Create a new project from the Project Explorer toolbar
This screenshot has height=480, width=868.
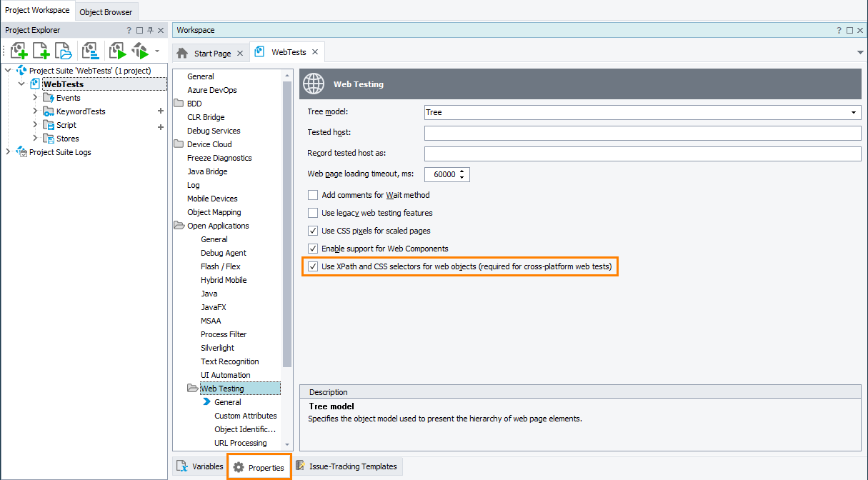click(x=18, y=50)
